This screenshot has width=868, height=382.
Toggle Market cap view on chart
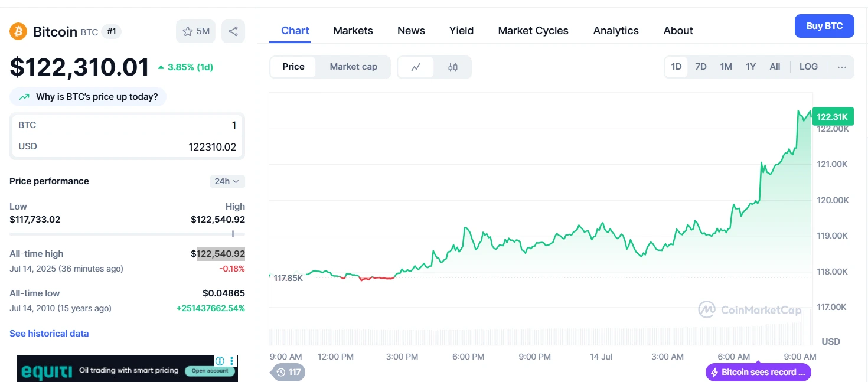pyautogui.click(x=353, y=67)
